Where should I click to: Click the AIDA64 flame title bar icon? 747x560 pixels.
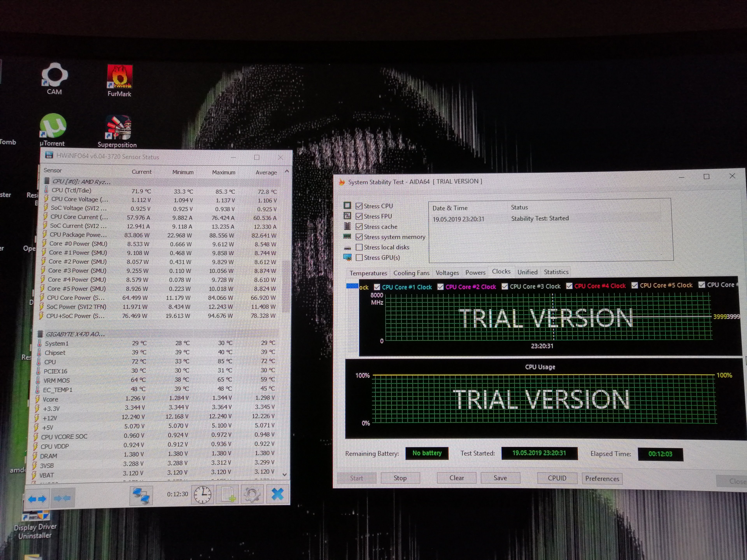342,182
